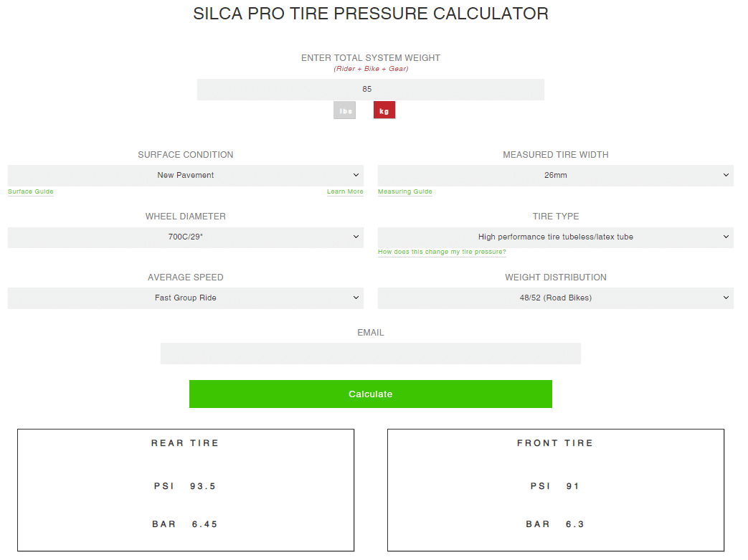Click the chevron on Fast Group Ride selector

pyautogui.click(x=356, y=298)
